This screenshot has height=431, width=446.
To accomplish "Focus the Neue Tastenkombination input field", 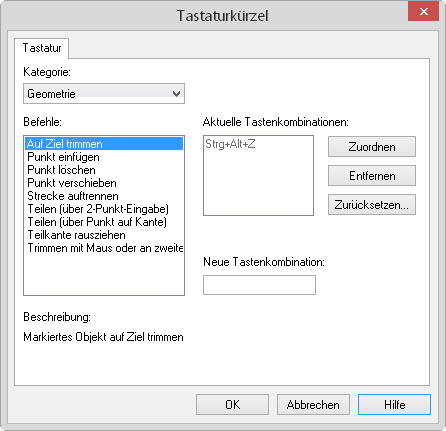I will click(x=259, y=285).
